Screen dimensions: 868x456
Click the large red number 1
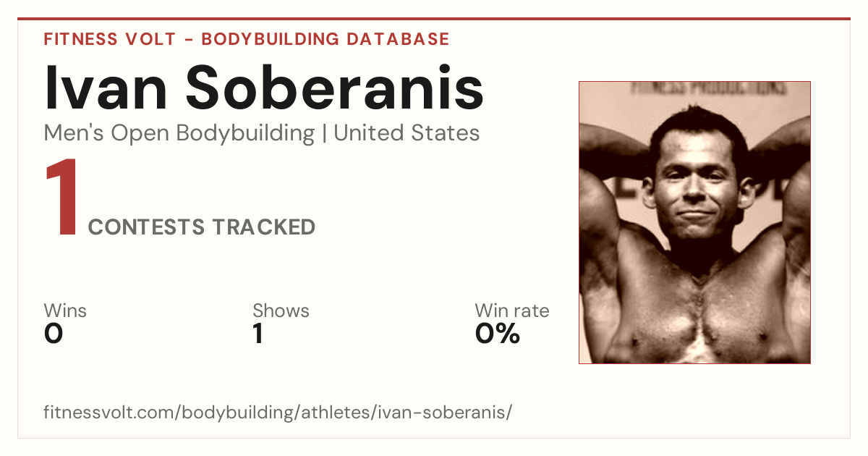pyautogui.click(x=62, y=199)
